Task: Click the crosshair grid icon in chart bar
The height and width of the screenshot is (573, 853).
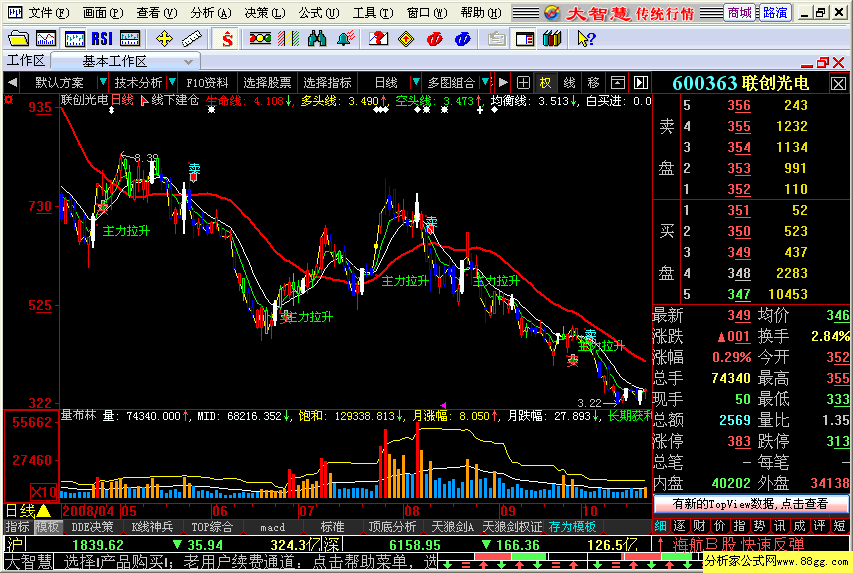Action: [523, 83]
